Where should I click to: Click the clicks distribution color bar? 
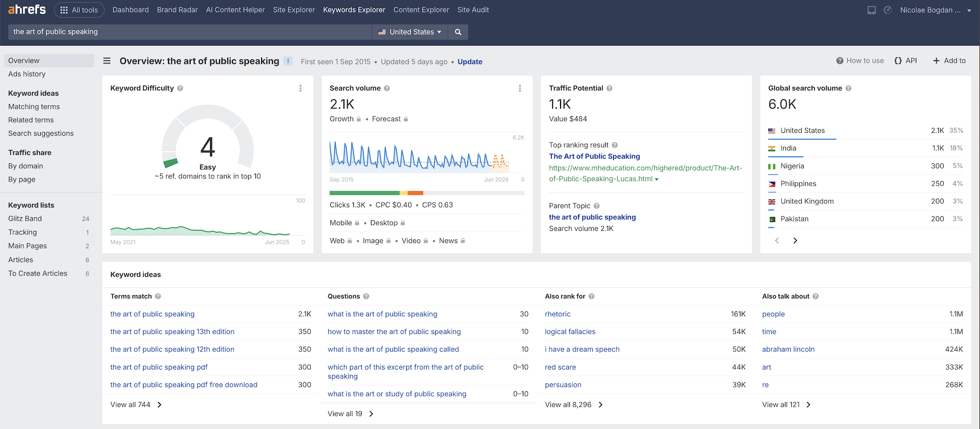(x=427, y=193)
